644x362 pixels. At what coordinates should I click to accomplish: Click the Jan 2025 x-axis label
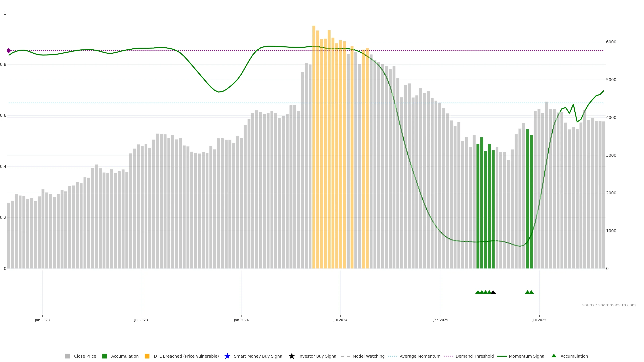(441, 320)
